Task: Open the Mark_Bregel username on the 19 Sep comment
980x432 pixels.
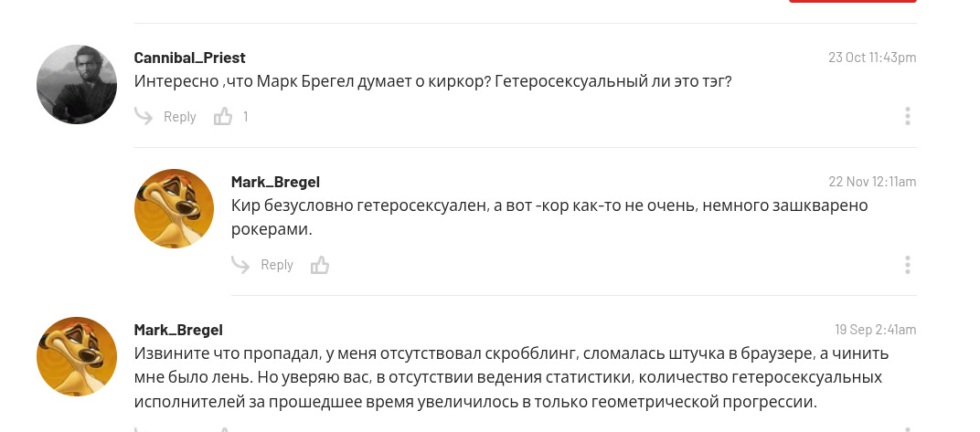Action: coord(178,330)
